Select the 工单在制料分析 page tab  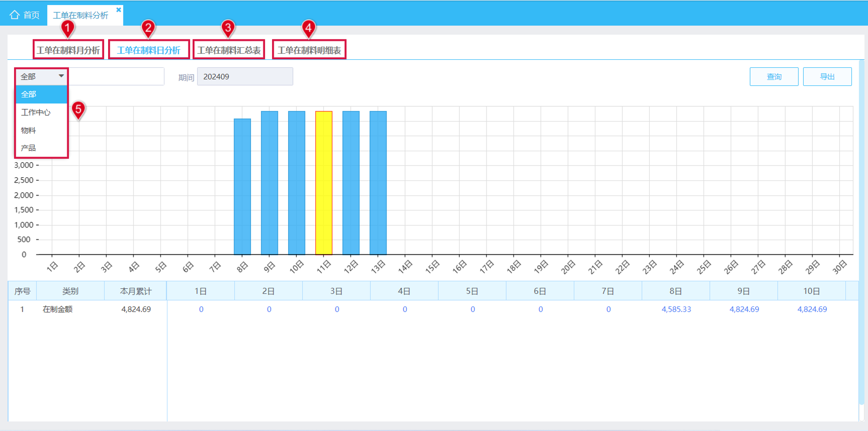tap(81, 15)
